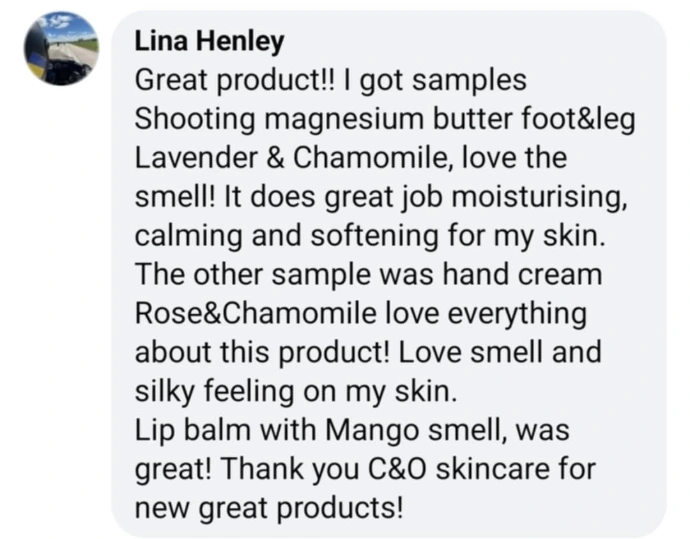Open Lina Henley's profile via name
The width and height of the screenshot is (690, 539).
pos(209,42)
